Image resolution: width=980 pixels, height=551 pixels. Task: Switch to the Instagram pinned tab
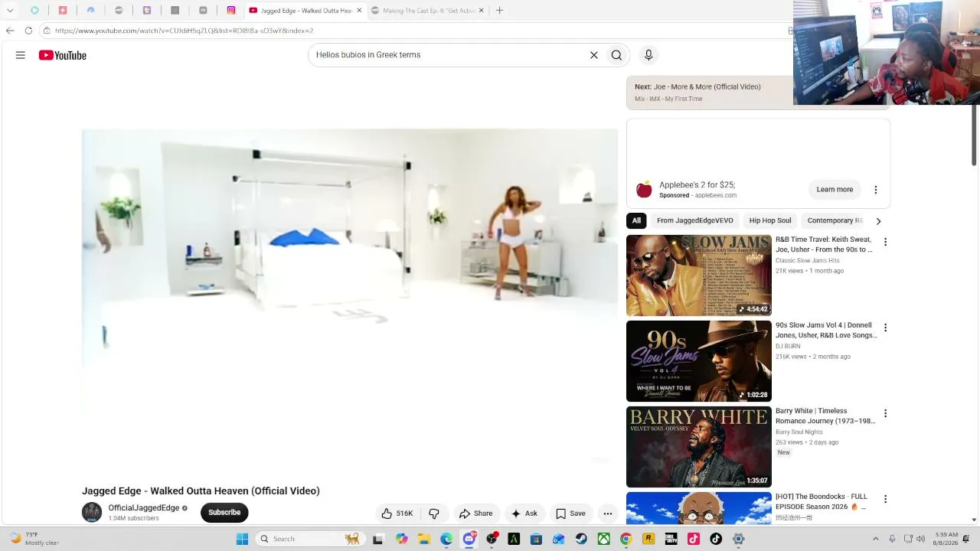(x=230, y=11)
